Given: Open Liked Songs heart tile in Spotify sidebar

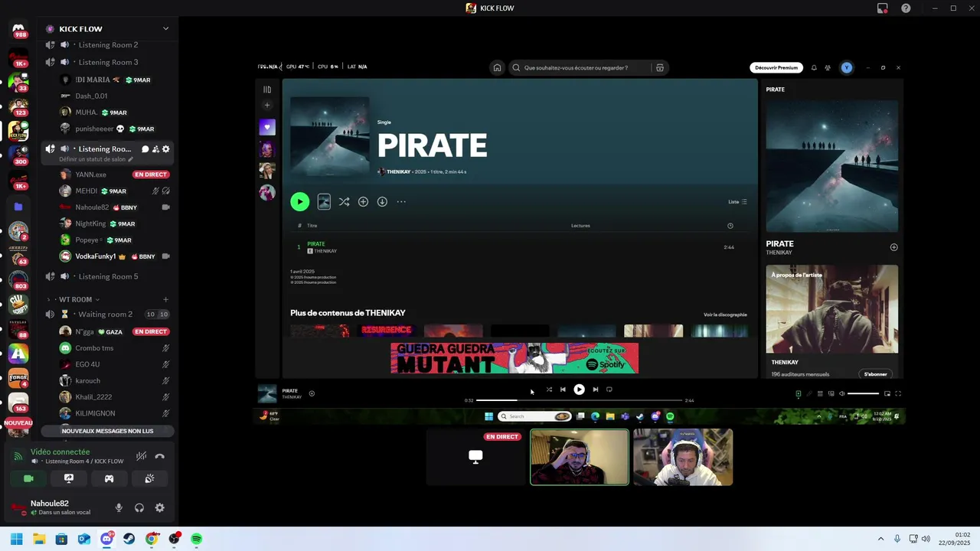Looking at the screenshot, I should [267, 127].
